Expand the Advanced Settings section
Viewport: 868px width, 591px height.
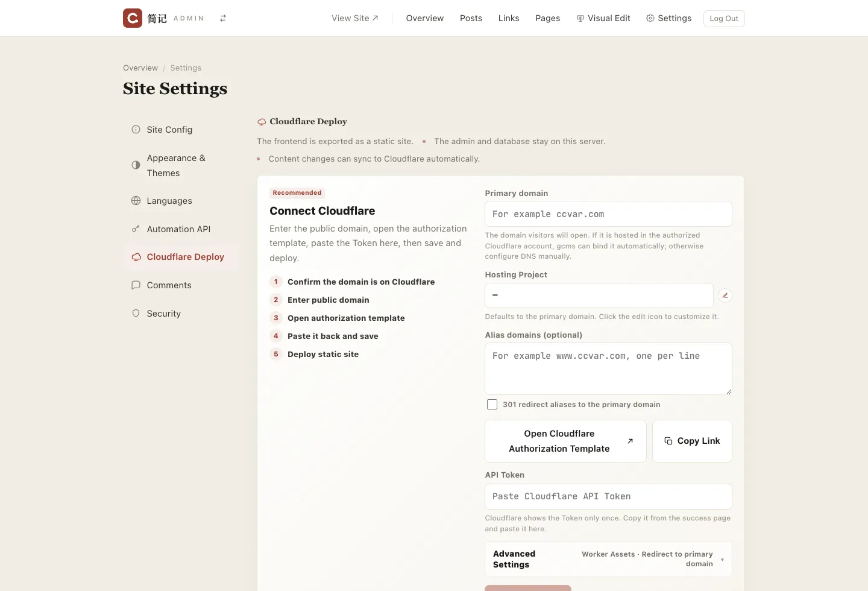[x=608, y=559]
